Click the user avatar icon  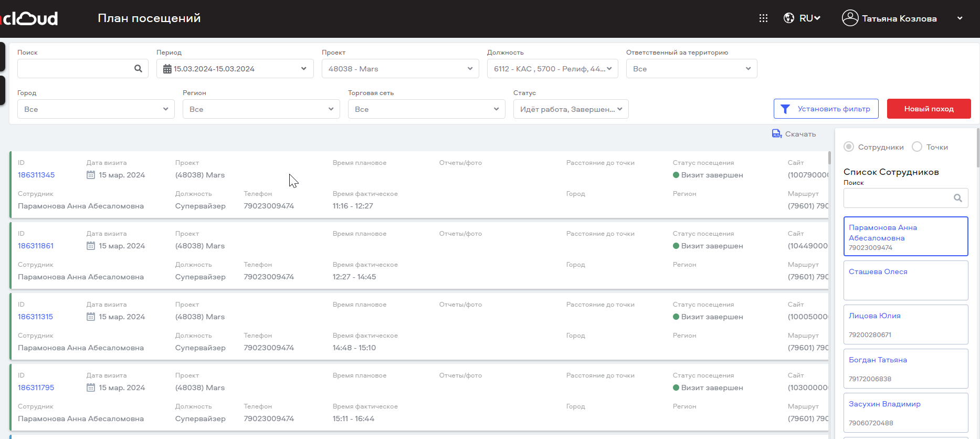[850, 18]
